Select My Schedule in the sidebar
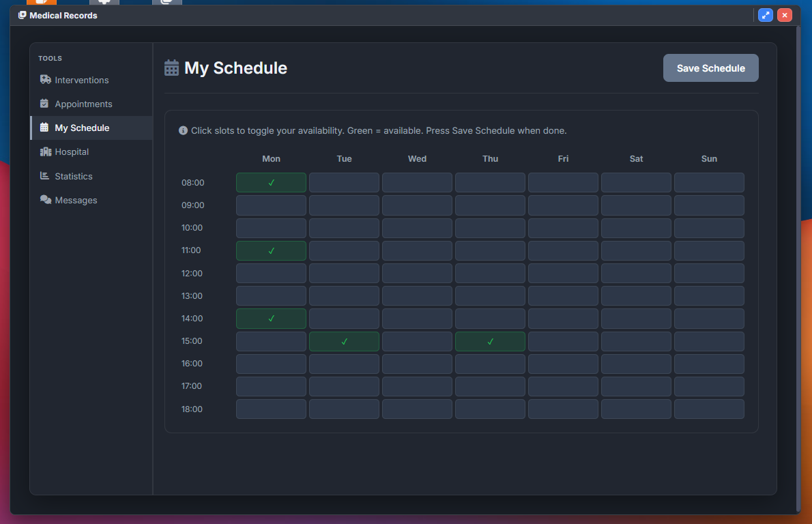The width and height of the screenshot is (812, 524). pyautogui.click(x=91, y=128)
